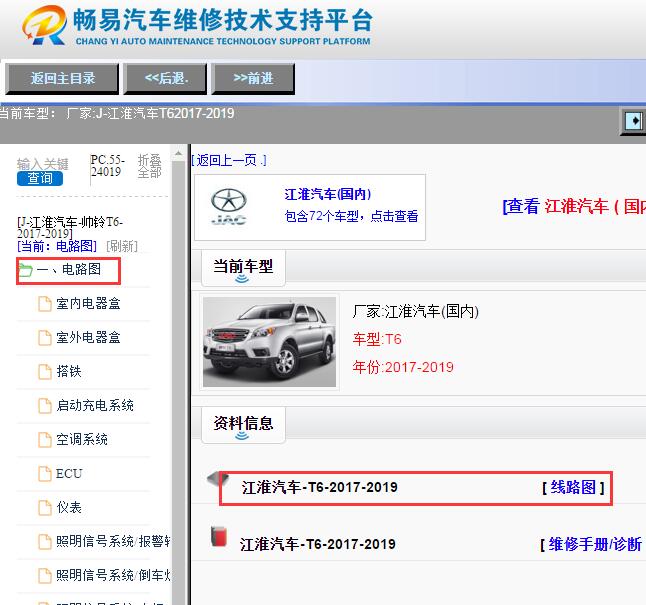Viewport: 646px width, 605px height.
Task: Open 仪表 entry
Action: click(x=69, y=507)
